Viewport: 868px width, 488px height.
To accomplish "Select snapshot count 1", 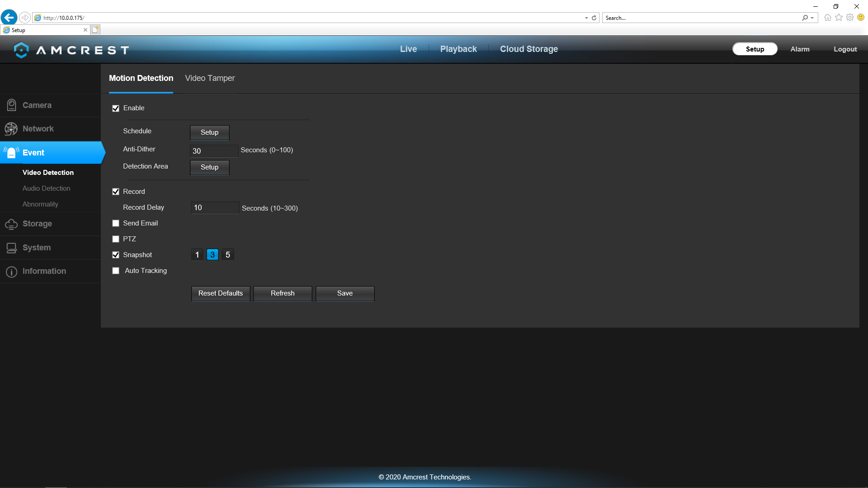I will click(197, 255).
